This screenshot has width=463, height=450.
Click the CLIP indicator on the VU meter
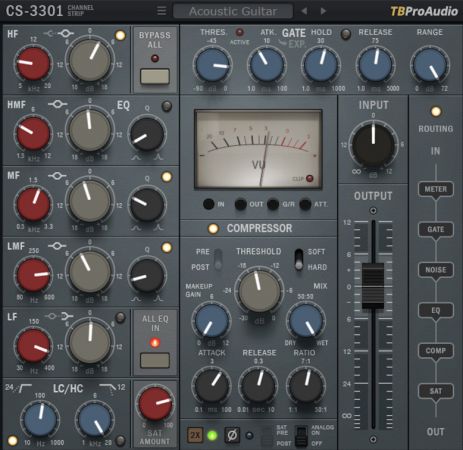(x=310, y=179)
